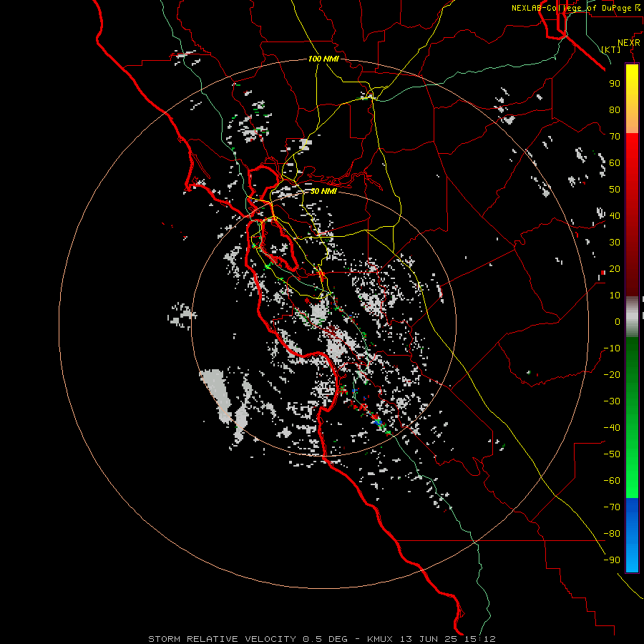Click the -40 value on the scale
644x644 pixels.
point(612,428)
